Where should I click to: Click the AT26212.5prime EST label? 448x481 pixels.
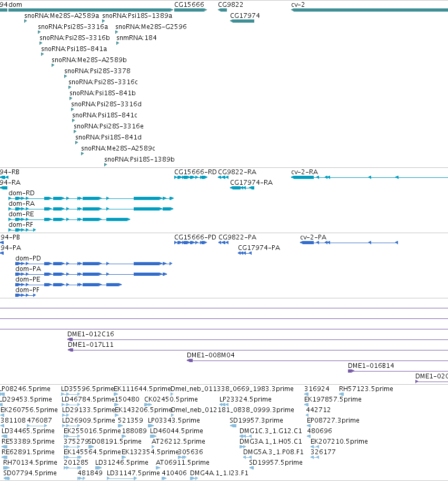click(178, 442)
